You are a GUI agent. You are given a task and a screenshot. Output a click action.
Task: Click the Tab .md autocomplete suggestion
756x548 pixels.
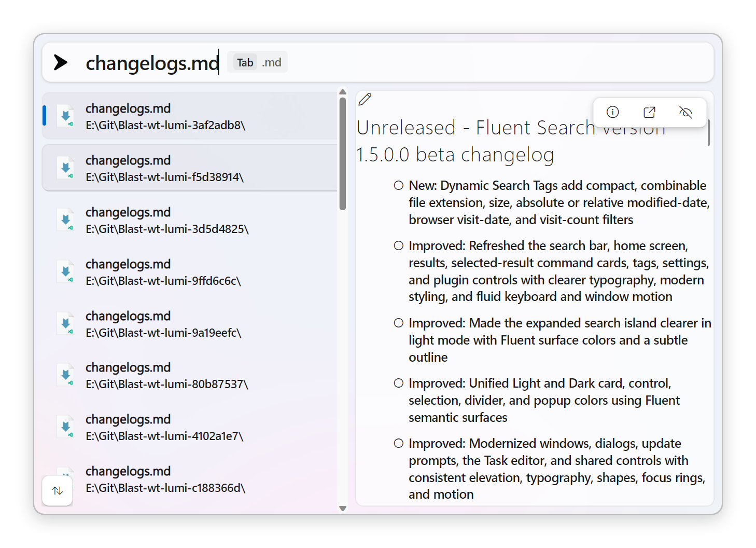[258, 62]
